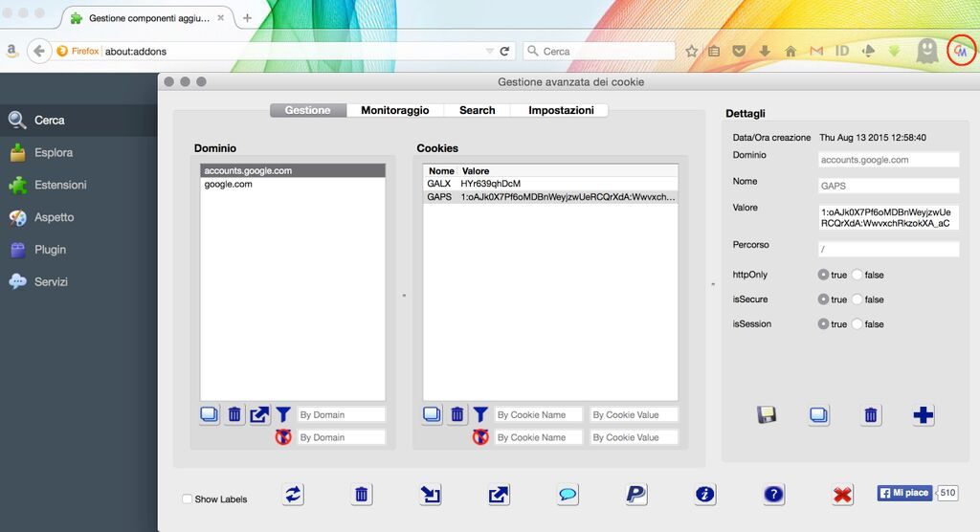Click the By Cookie Name filter field

pos(536,414)
